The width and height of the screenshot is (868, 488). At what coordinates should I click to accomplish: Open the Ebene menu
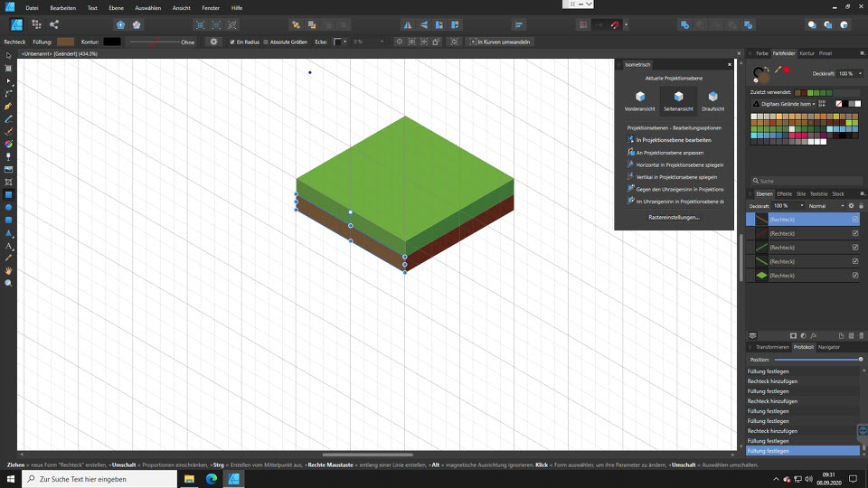(x=117, y=8)
